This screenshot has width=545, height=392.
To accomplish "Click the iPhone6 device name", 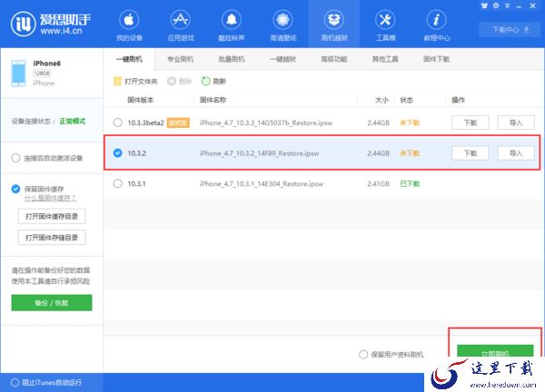I will point(46,64).
